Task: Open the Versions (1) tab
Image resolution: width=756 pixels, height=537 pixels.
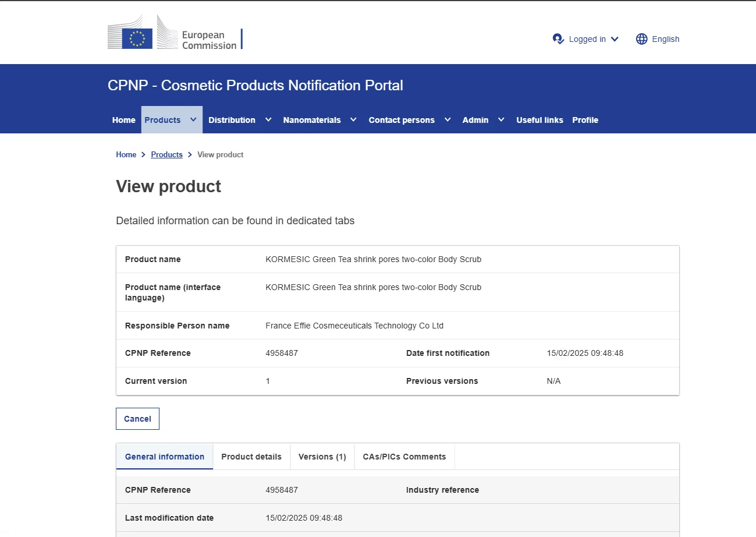Action: click(322, 457)
